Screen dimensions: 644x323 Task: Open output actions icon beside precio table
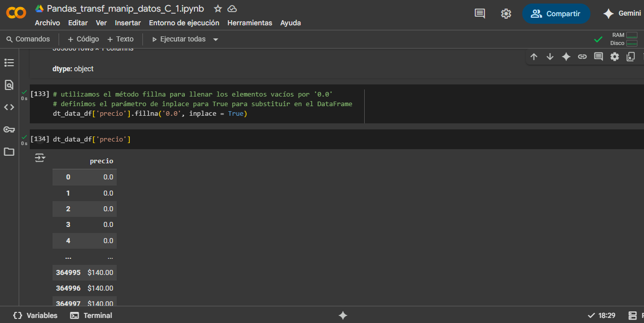pyautogui.click(x=40, y=158)
